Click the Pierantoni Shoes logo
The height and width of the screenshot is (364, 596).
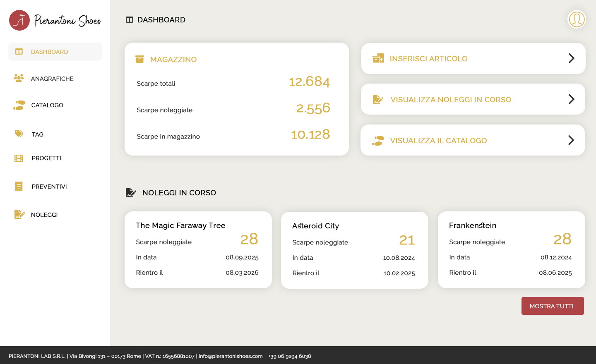[x=55, y=20]
